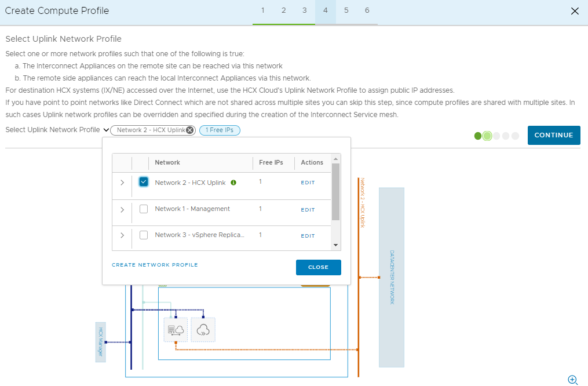Expand Network 2 - HCX Uplink row
Viewport: 588px width, 386px height.
(122, 183)
